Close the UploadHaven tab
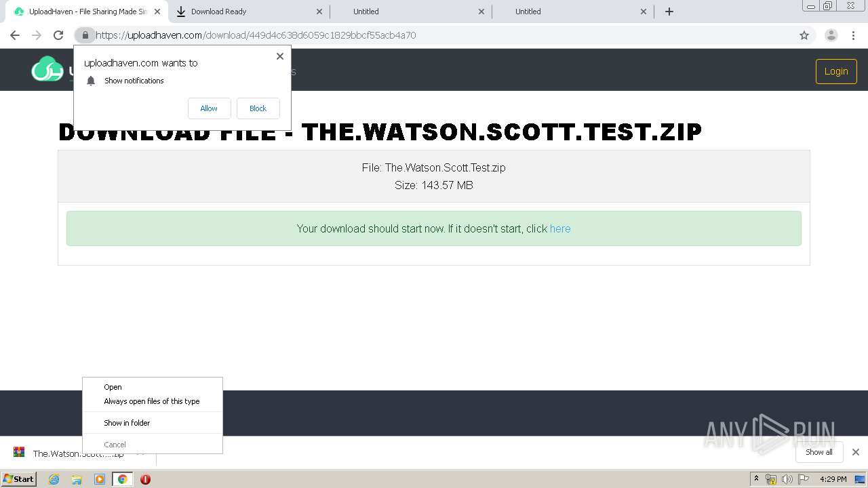The height and width of the screenshot is (488, 868). click(157, 12)
